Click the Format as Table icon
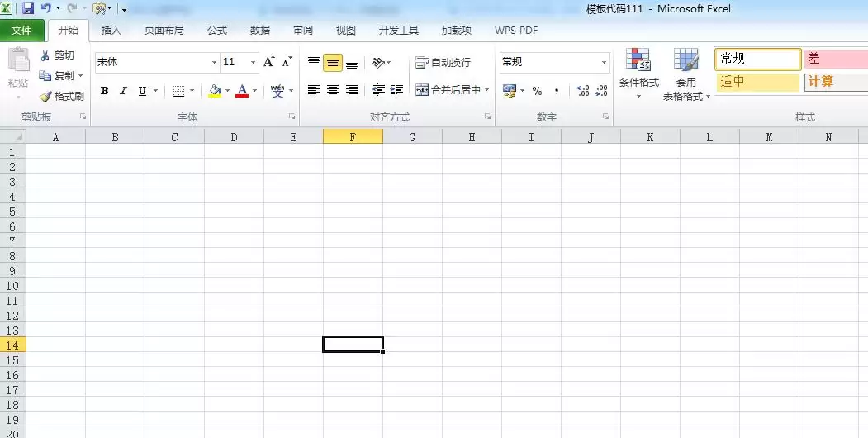Screen dimensions: 868x438 point(685,60)
